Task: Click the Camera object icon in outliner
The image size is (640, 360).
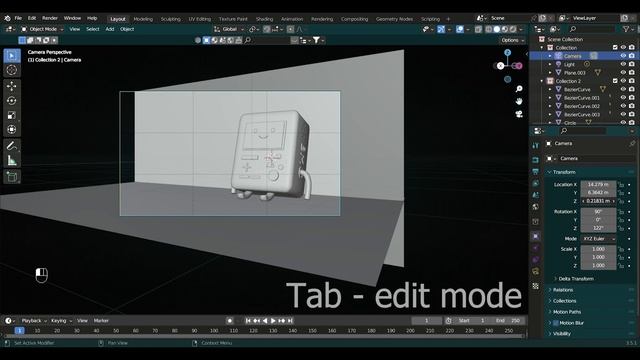Action: pos(558,56)
